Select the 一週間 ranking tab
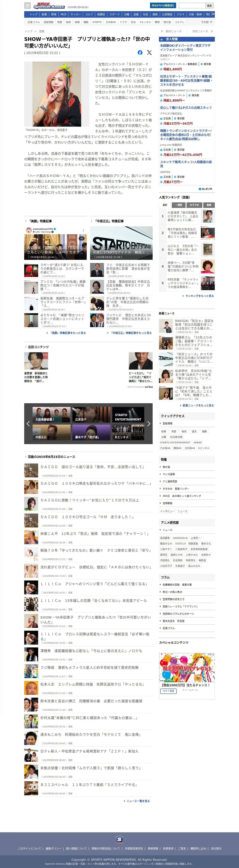This screenshot has height=868, width=239. tap(179, 205)
